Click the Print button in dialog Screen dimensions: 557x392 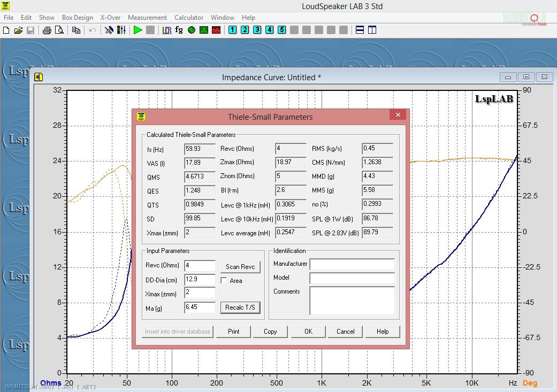(x=234, y=332)
